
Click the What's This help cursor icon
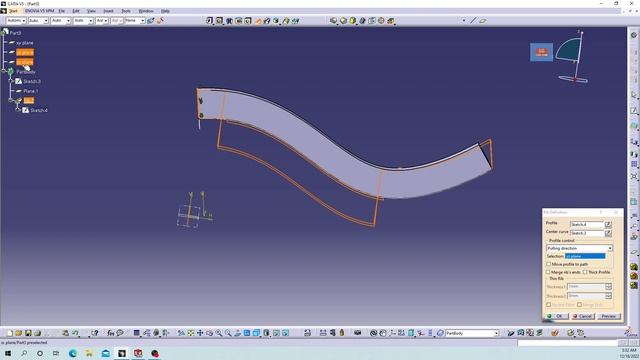point(94,333)
